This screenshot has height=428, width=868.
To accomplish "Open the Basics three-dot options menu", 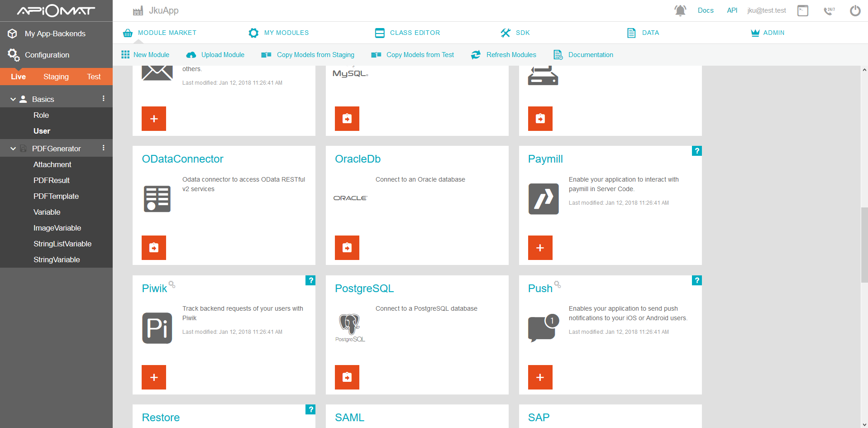I will [x=104, y=99].
